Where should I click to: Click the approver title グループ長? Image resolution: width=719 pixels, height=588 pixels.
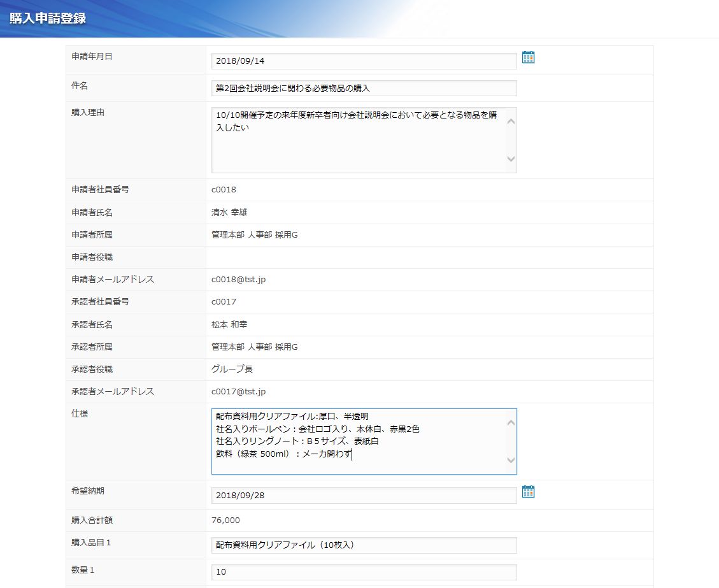[x=232, y=369]
